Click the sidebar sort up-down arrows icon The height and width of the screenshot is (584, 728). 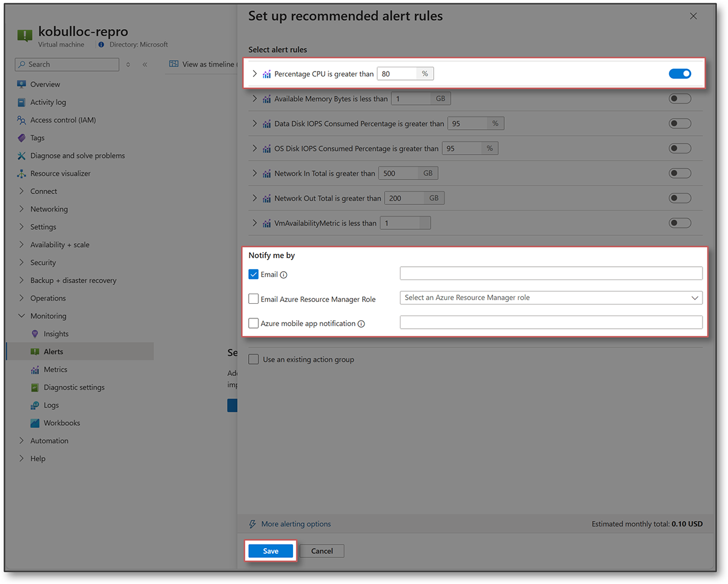[128, 64]
